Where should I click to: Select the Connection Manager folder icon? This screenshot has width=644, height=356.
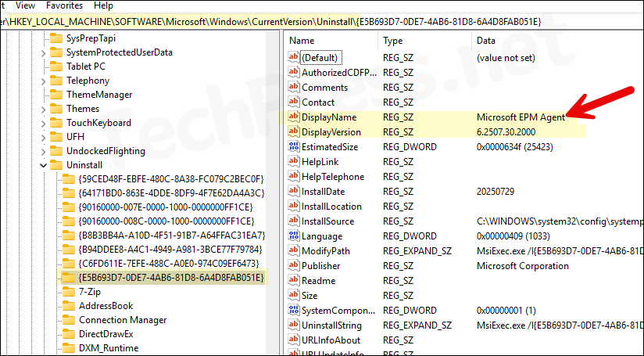click(x=69, y=320)
